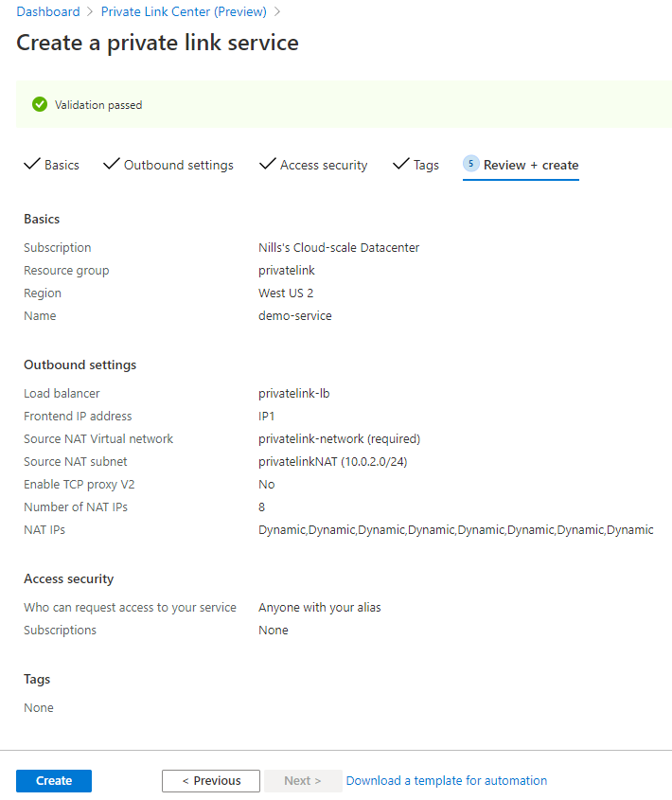Go to the Access security tab
Screen dimensions: 672x800
point(313,165)
